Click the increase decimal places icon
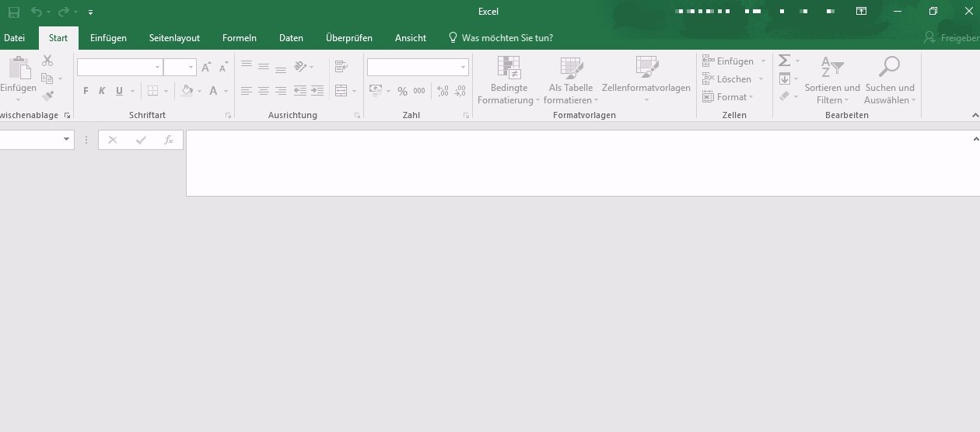 (443, 91)
